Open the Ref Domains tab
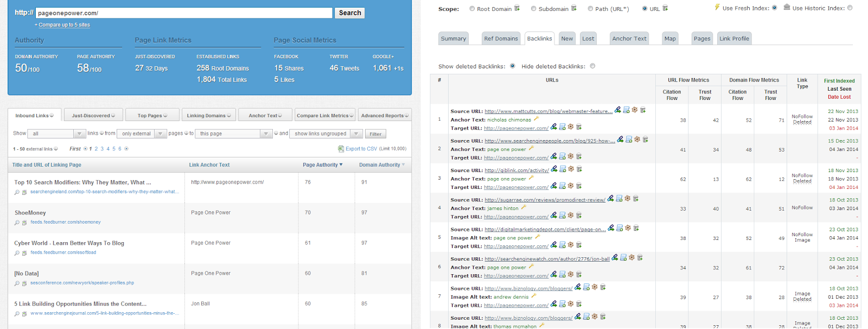Screen dimensions: 868x329 (x=501, y=39)
